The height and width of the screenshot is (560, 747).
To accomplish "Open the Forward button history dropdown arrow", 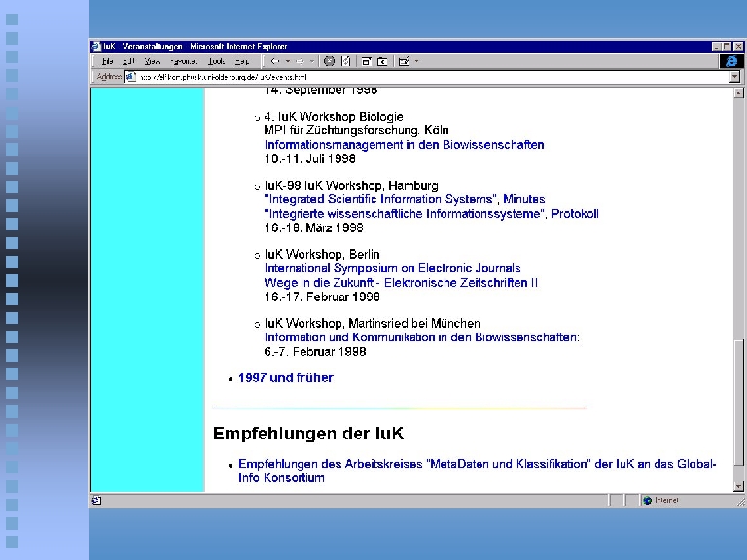I will point(310,61).
